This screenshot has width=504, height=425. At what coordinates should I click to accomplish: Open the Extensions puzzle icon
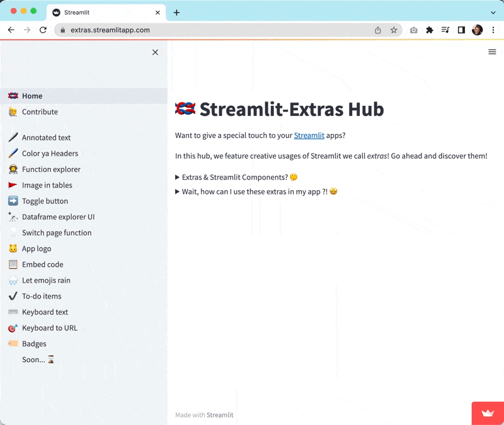(x=430, y=30)
